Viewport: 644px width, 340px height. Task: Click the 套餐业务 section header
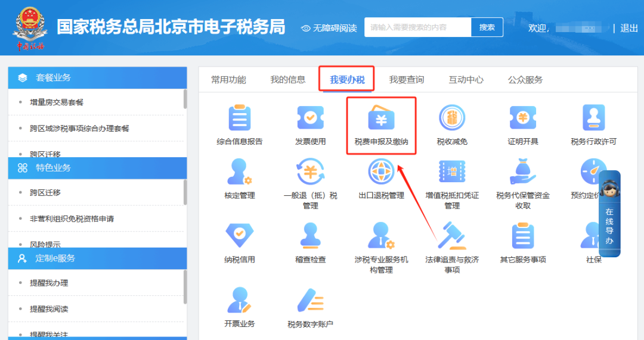[97, 77]
